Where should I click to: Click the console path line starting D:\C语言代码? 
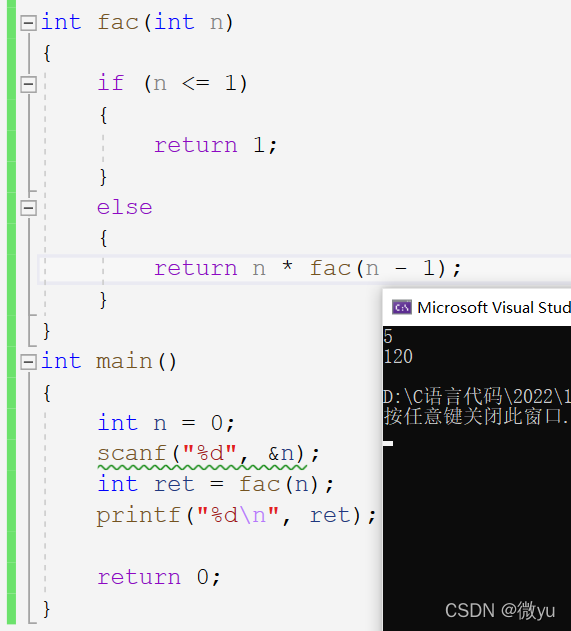pos(477,397)
